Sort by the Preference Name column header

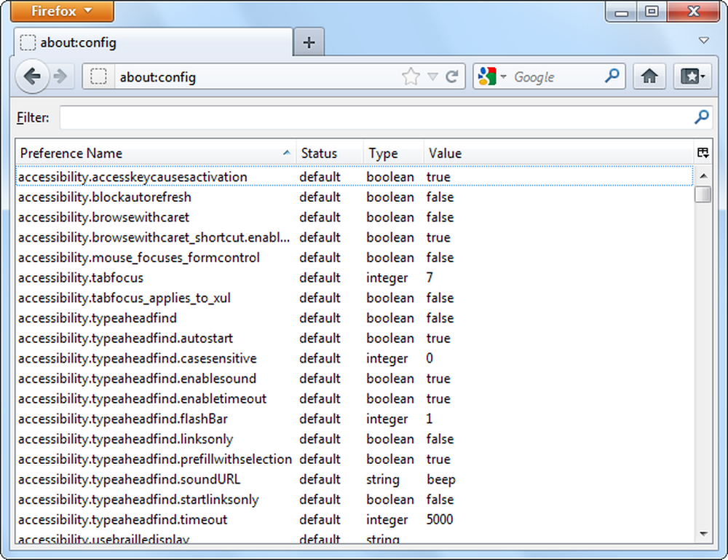click(x=156, y=153)
